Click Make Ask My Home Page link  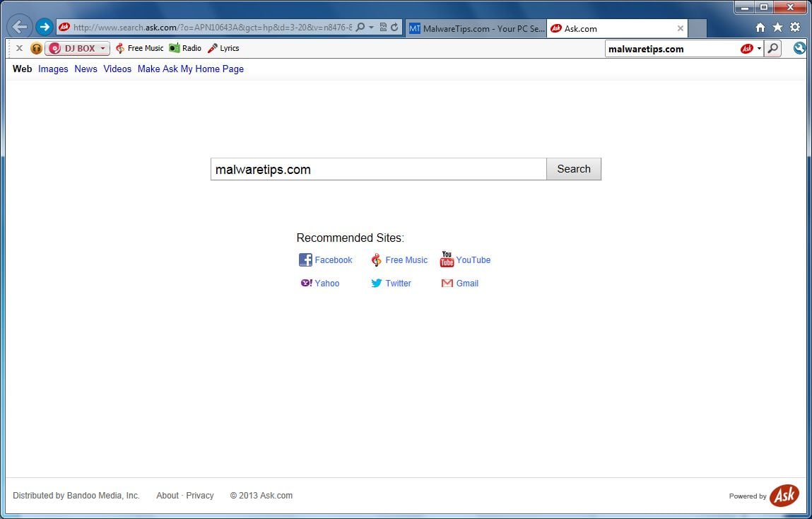tap(191, 69)
